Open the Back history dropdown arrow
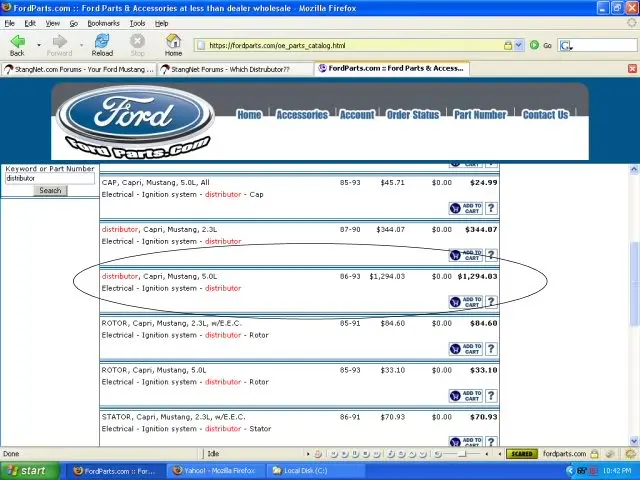Screen dimensions: 640x480 pyautogui.click(x=39, y=45)
